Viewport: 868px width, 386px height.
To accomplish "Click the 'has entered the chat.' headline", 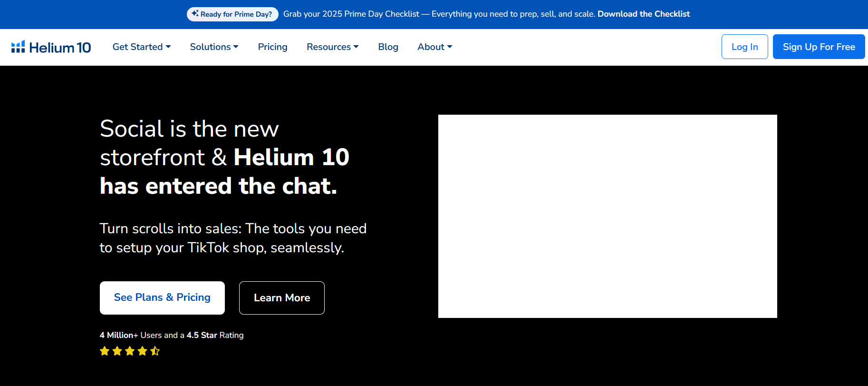I will (219, 186).
